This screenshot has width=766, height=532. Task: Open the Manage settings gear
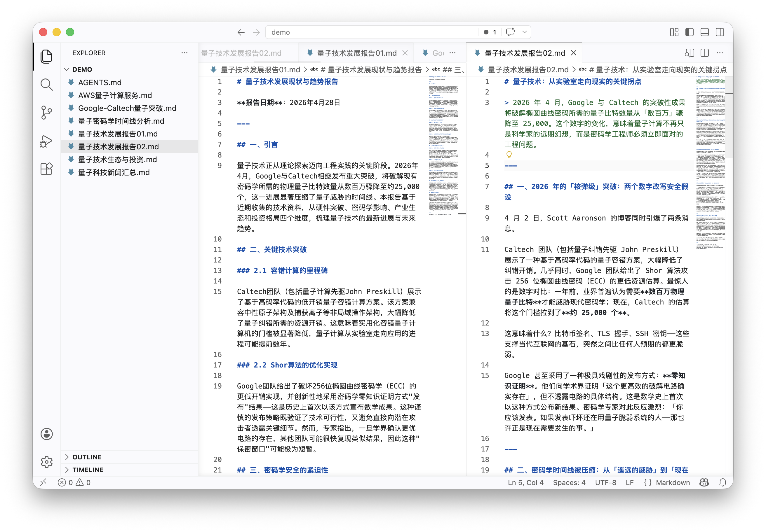[46, 462]
